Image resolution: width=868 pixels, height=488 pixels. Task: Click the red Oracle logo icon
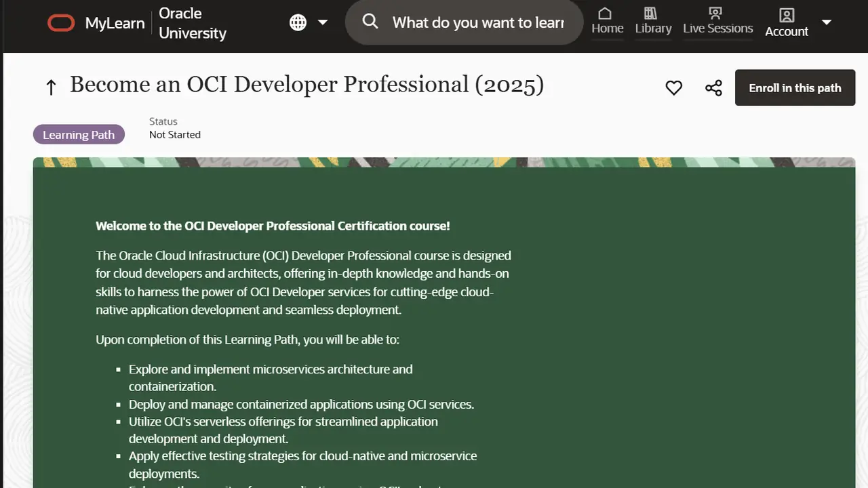pos(61,23)
